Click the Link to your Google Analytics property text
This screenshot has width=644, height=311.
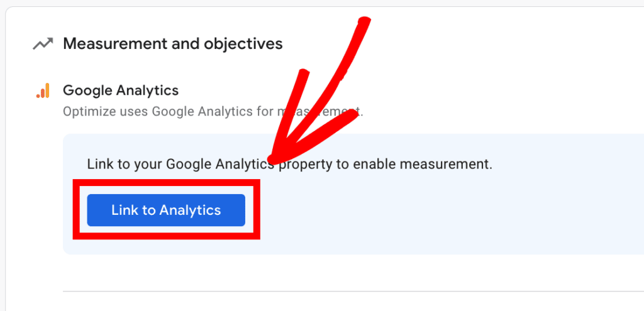pyautogui.click(x=289, y=165)
